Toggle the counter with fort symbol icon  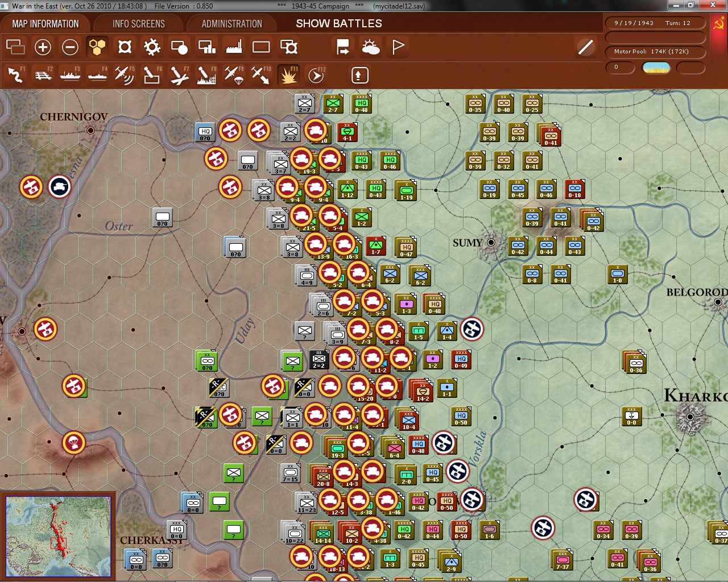point(289,47)
